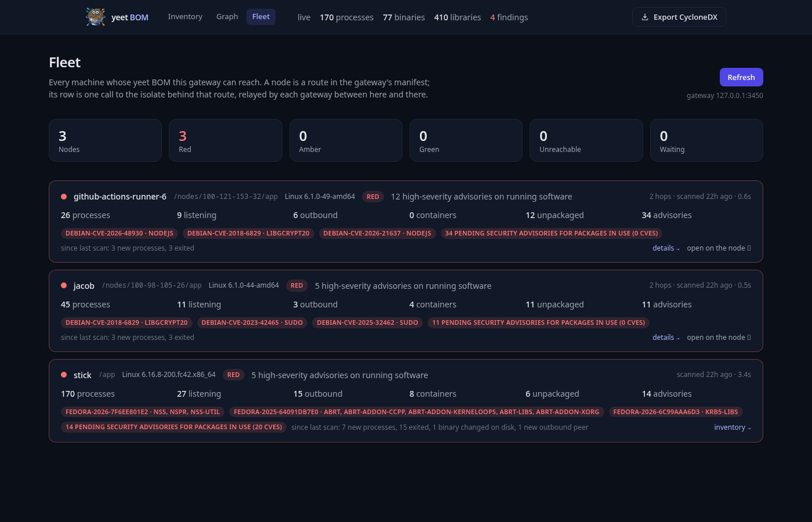The width and height of the screenshot is (812, 522).
Task: Click 'gateway 127.0.0.1:3450' text
Action: pyautogui.click(x=725, y=96)
